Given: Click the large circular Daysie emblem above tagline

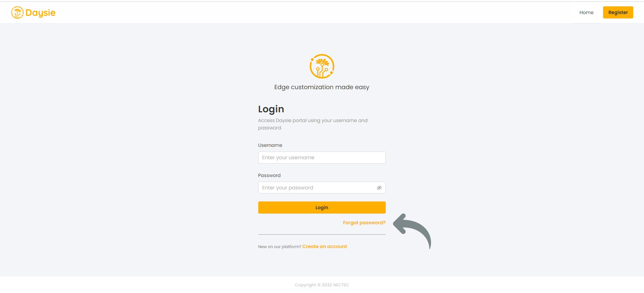Looking at the screenshot, I should pos(322,66).
